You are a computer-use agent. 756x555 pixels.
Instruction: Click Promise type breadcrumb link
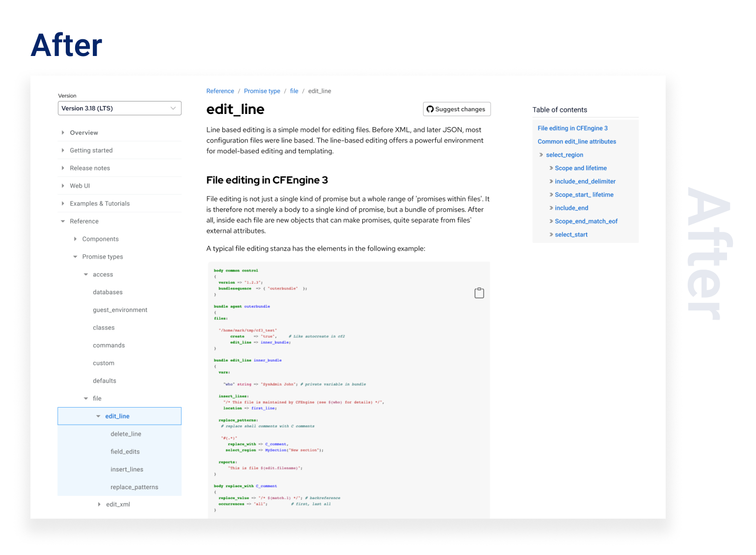tap(262, 91)
